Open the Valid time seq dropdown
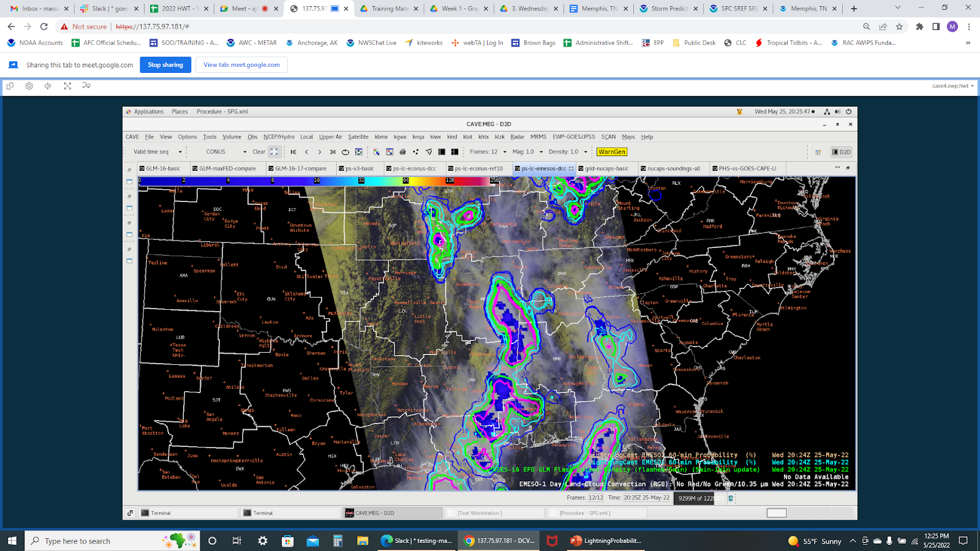This screenshot has height=551, width=980. [x=180, y=152]
